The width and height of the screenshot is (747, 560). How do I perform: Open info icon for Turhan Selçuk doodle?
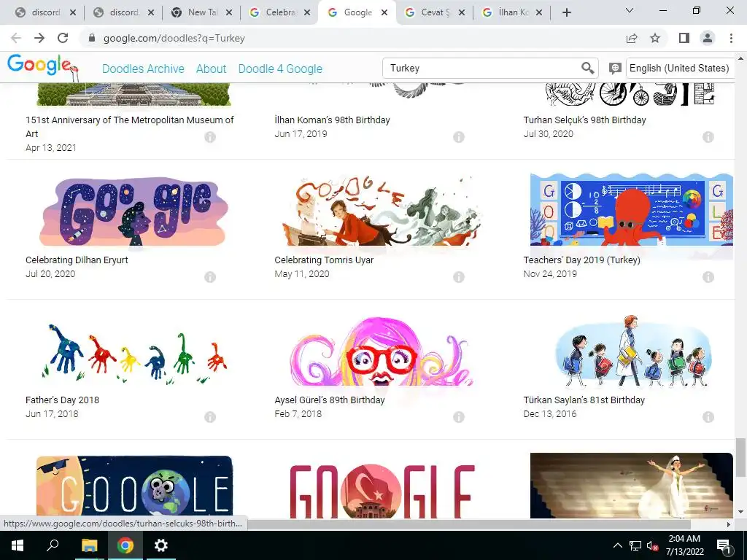[708, 137]
